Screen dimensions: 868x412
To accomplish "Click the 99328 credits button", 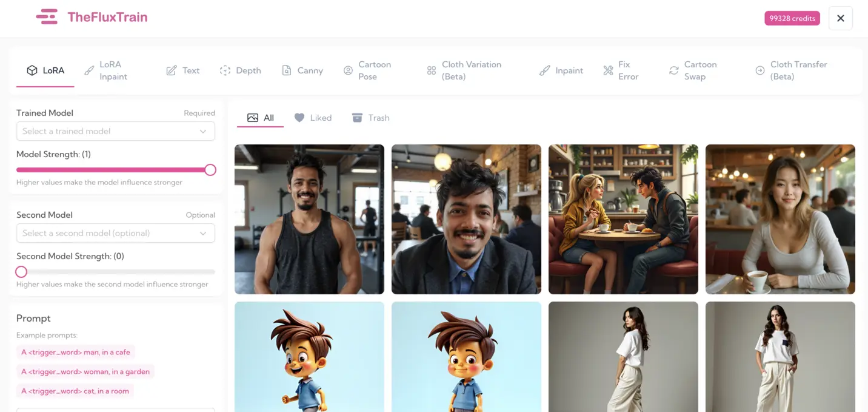I will point(792,18).
